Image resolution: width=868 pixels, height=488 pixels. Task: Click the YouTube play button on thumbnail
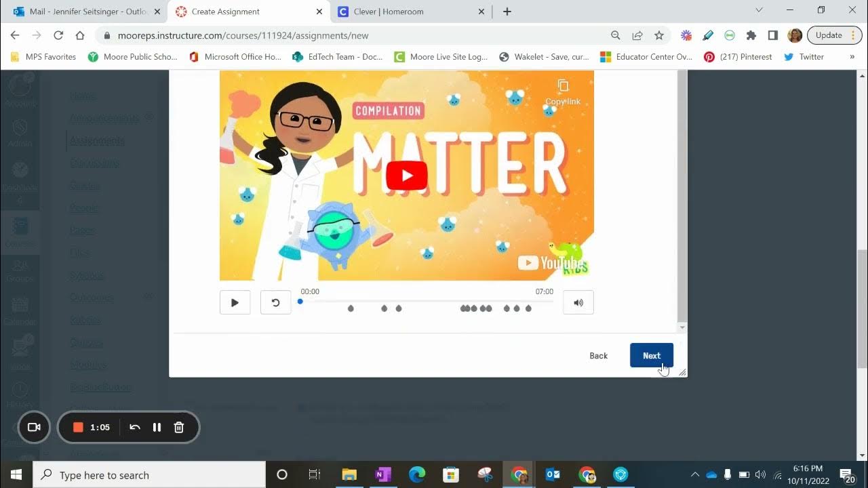pos(407,176)
